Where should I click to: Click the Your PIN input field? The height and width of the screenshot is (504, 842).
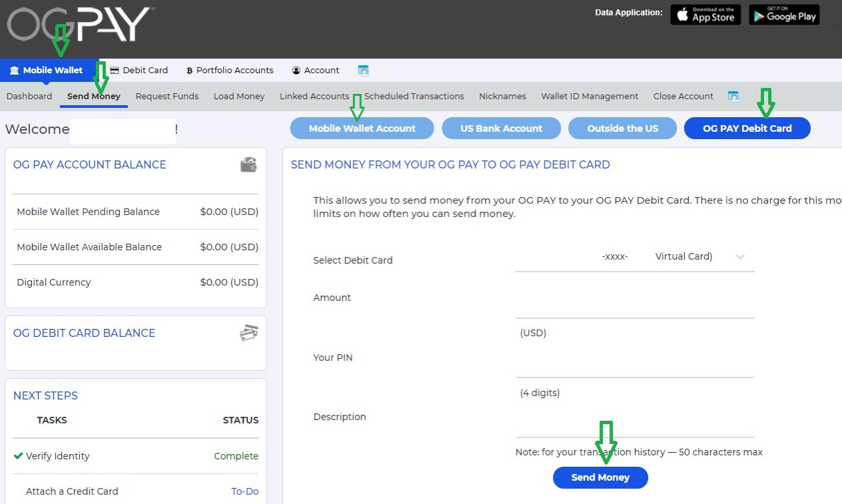(x=635, y=365)
